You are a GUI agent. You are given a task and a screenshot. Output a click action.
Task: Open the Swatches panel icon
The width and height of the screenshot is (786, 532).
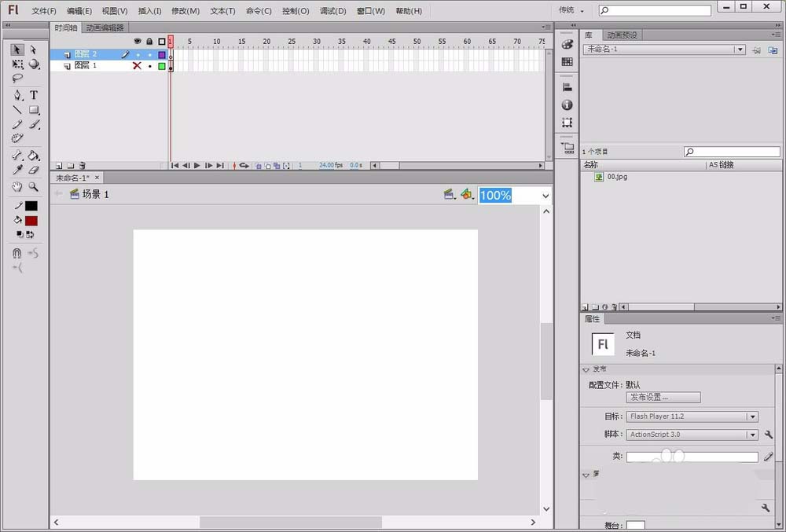(x=567, y=61)
